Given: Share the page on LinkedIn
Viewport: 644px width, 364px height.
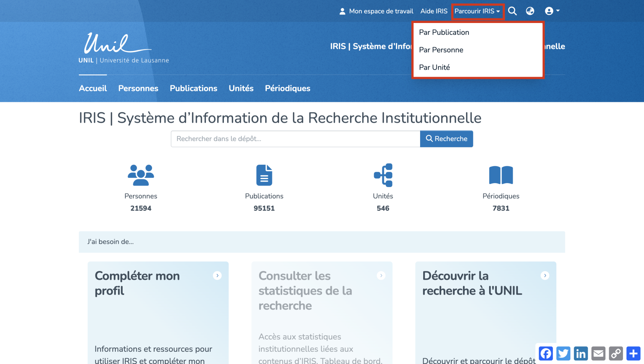Looking at the screenshot, I should click(581, 353).
